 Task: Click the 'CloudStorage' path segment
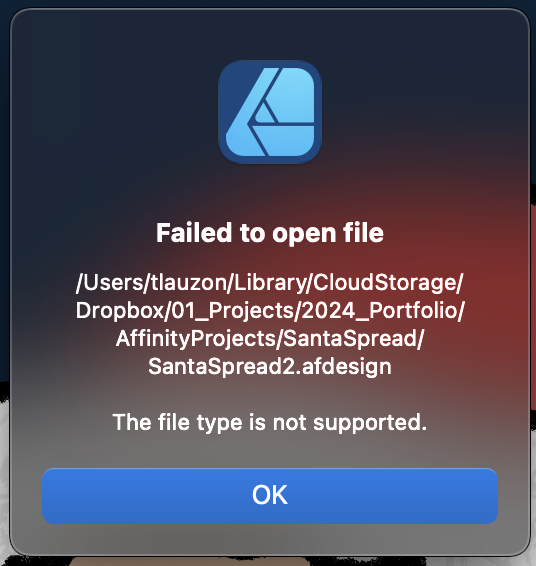pyautogui.click(x=385, y=282)
